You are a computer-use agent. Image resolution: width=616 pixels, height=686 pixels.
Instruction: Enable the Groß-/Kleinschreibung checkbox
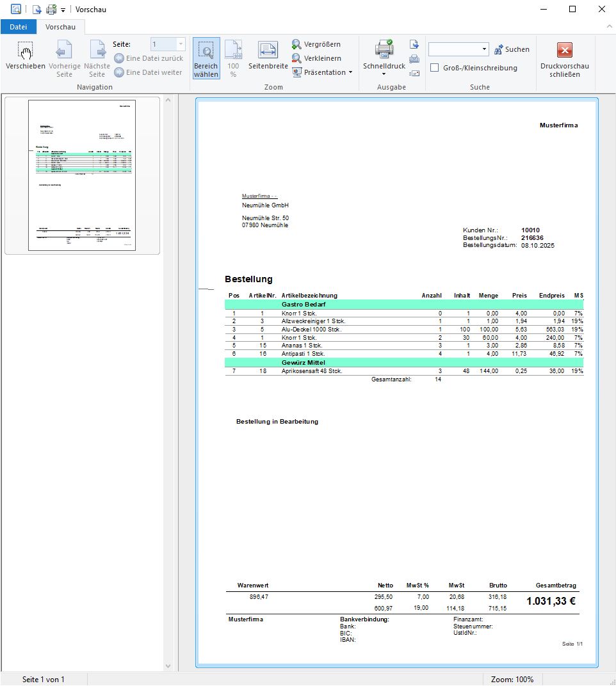click(x=435, y=68)
